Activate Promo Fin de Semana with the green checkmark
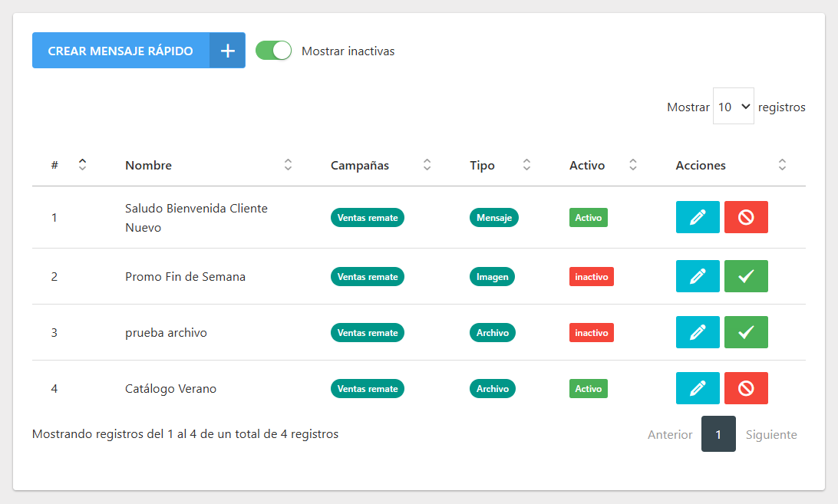The width and height of the screenshot is (838, 504). [x=746, y=276]
